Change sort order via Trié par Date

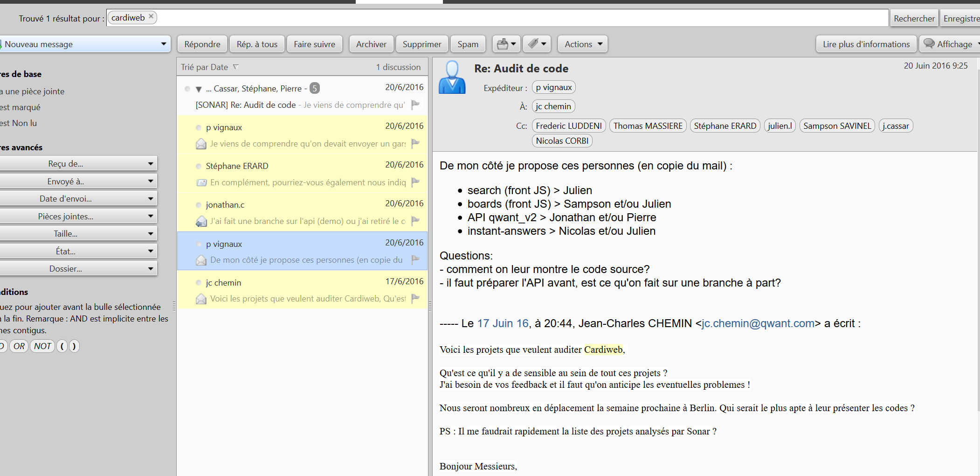tap(210, 67)
